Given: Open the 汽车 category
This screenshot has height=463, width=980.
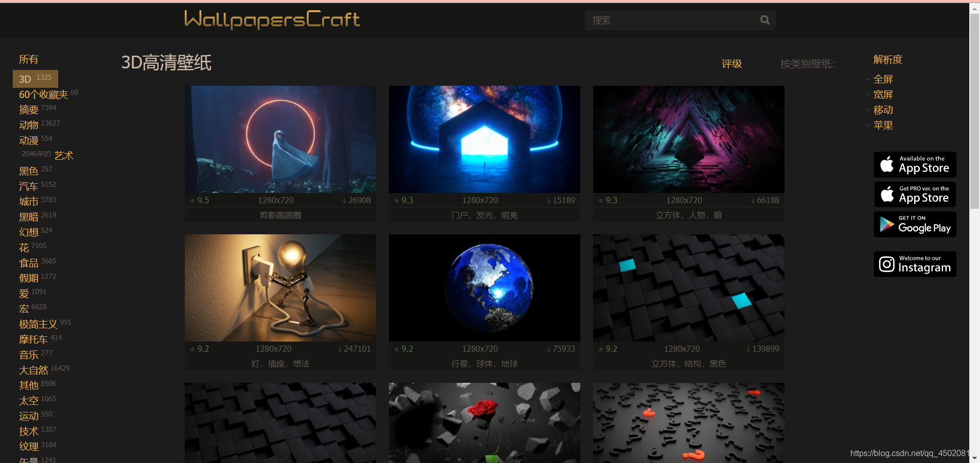Looking at the screenshot, I should pyautogui.click(x=29, y=186).
